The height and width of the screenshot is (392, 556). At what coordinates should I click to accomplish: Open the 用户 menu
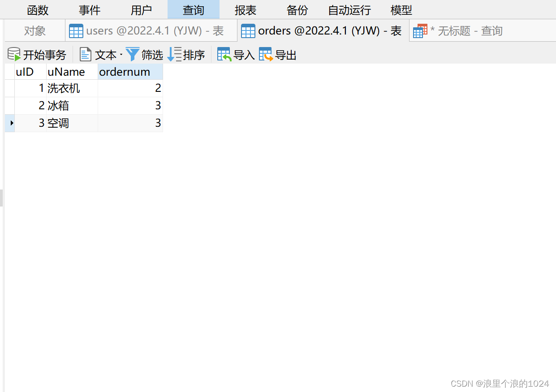[x=142, y=10]
